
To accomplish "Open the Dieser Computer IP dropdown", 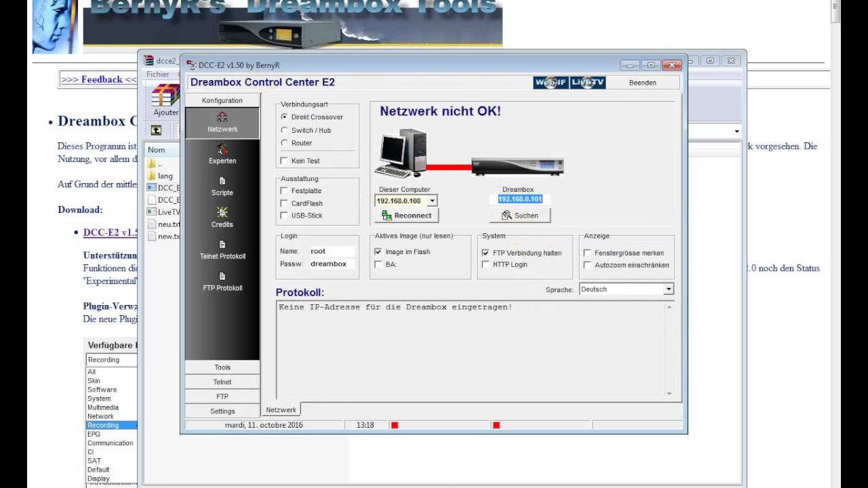I will (432, 201).
